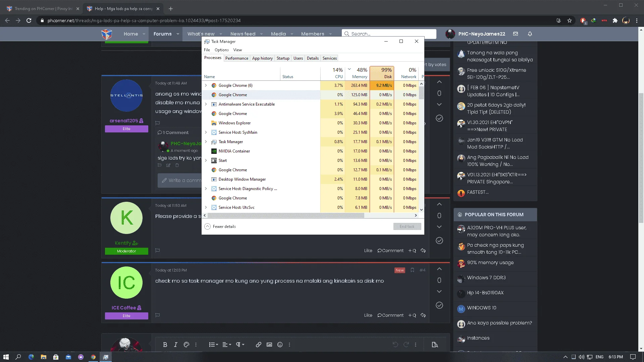Open list options dropdown in editor
This screenshot has height=362, width=644.
(213, 345)
